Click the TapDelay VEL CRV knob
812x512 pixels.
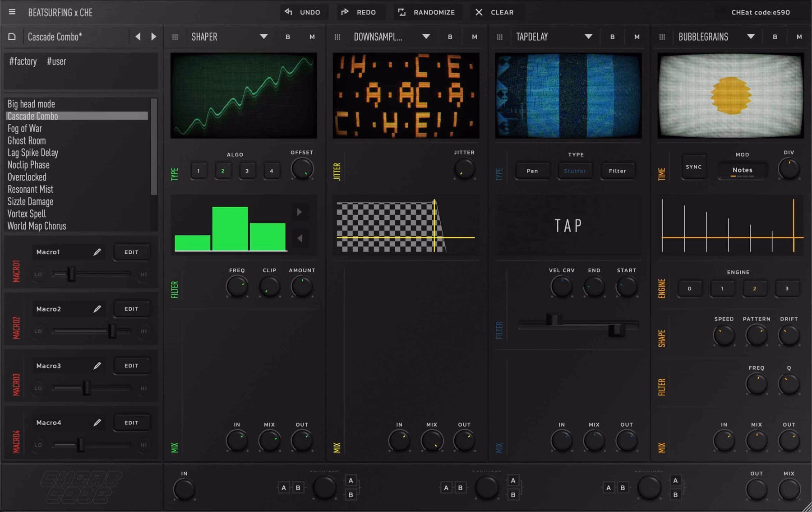tap(562, 287)
